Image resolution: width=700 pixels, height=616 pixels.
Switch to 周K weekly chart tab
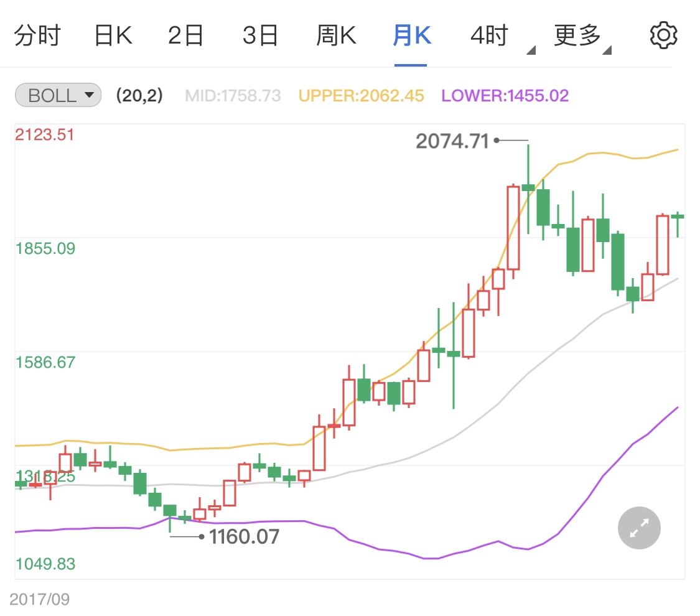click(336, 35)
